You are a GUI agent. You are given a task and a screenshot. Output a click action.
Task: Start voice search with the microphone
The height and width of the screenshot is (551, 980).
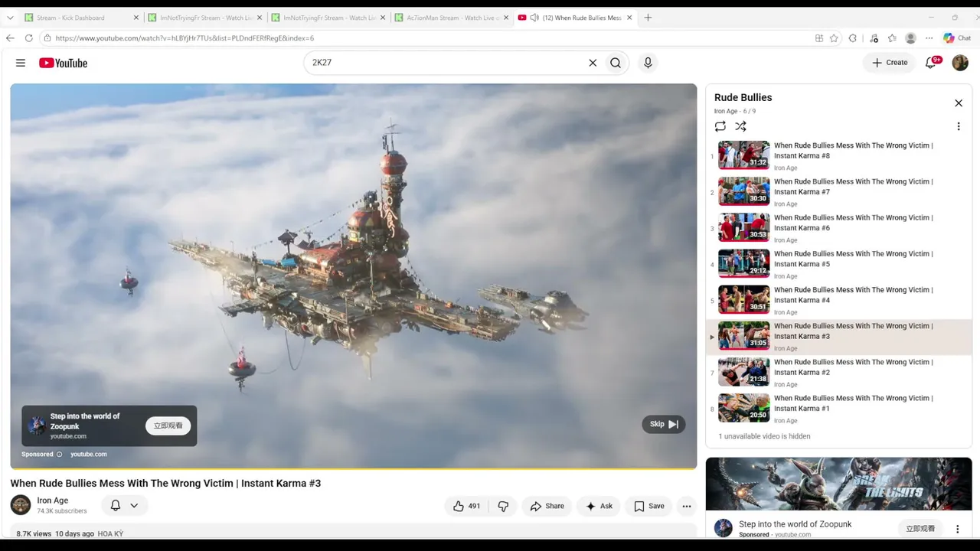tap(648, 63)
